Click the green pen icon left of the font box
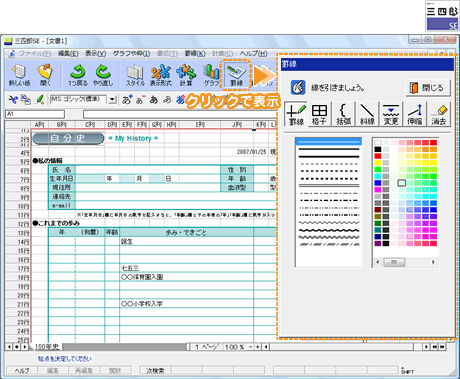The width and height of the screenshot is (460, 379). point(40,99)
